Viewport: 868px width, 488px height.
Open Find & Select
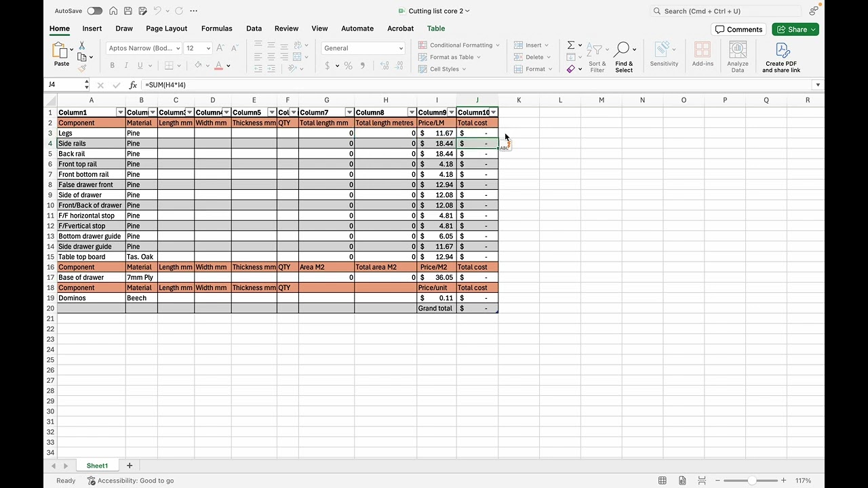tap(624, 57)
